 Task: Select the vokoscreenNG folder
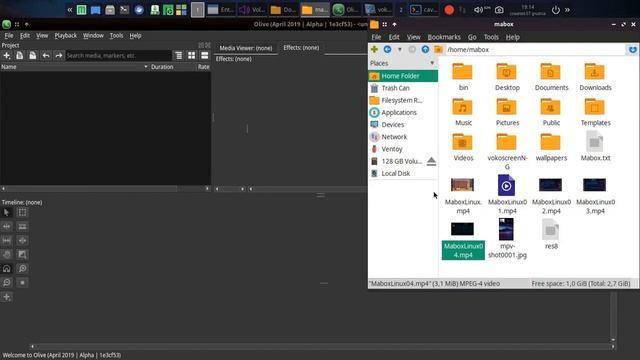coord(507,151)
